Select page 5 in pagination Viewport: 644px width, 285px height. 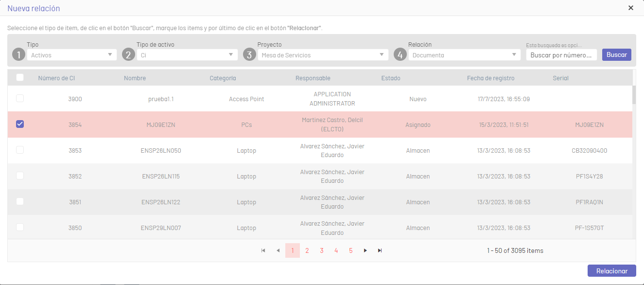point(351,250)
